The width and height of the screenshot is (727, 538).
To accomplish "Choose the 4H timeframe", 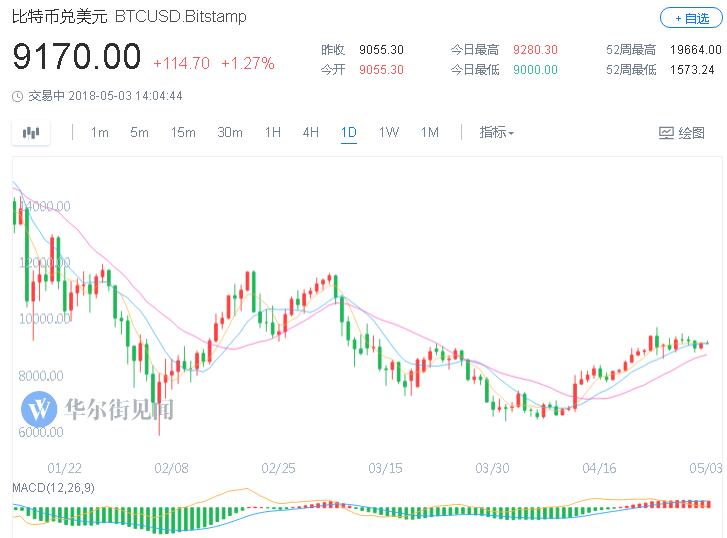I will coord(310,133).
